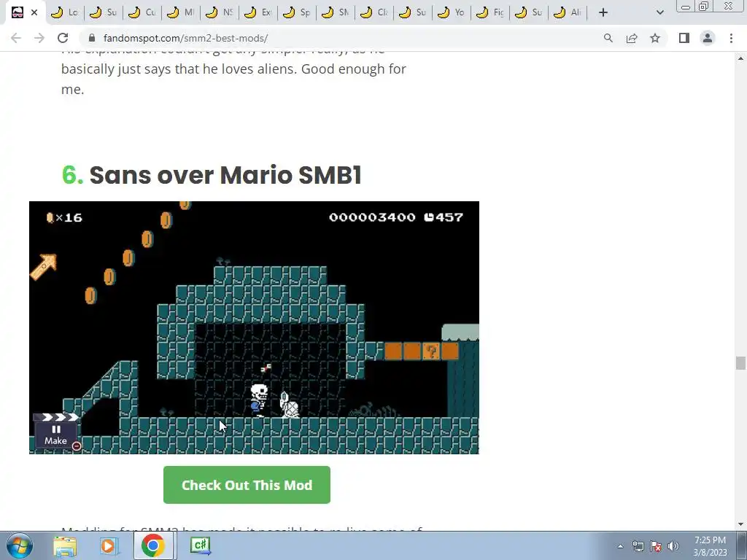Switch to the tab labeled 'Yo'
The width and height of the screenshot is (747, 560).
[x=451, y=12]
